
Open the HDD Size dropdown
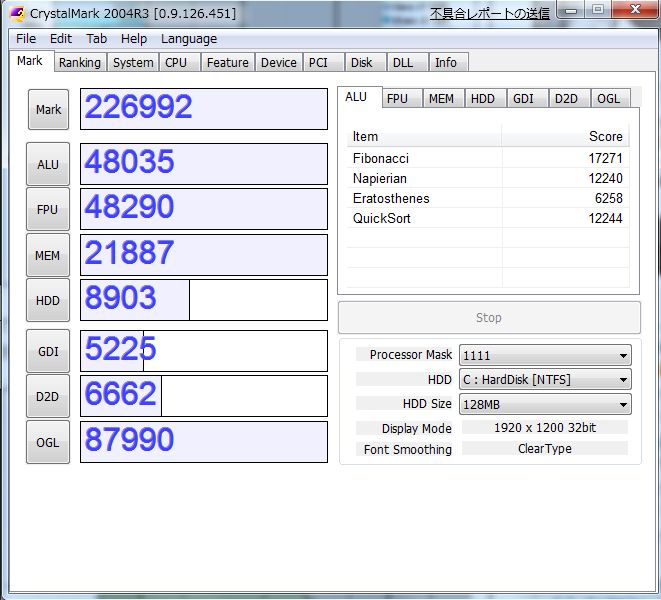(544, 404)
